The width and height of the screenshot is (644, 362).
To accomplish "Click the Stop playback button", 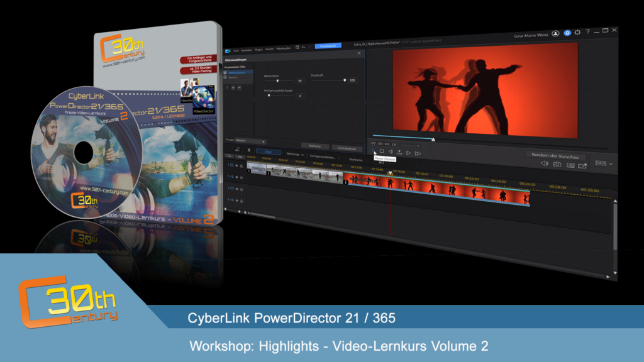I will pos(382,151).
